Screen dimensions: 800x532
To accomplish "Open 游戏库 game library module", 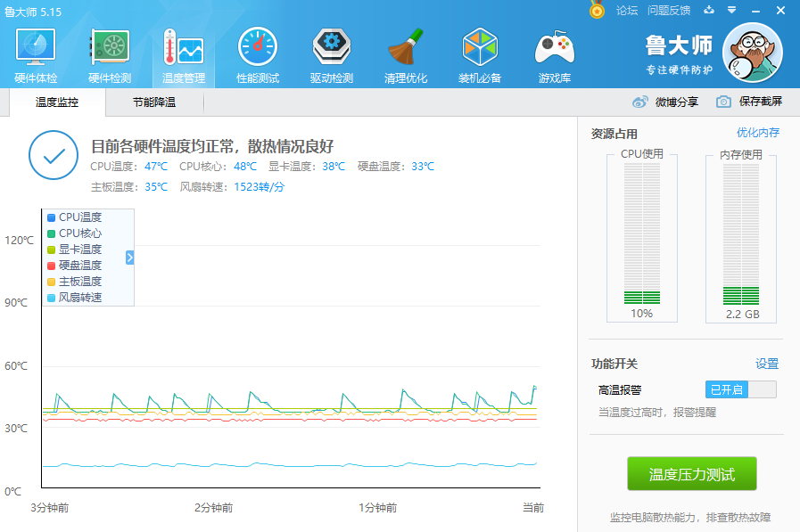I will (x=555, y=56).
